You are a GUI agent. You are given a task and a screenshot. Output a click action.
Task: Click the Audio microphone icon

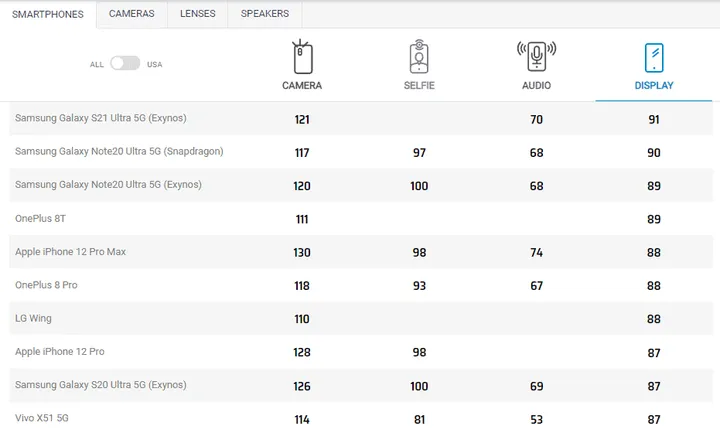536,56
